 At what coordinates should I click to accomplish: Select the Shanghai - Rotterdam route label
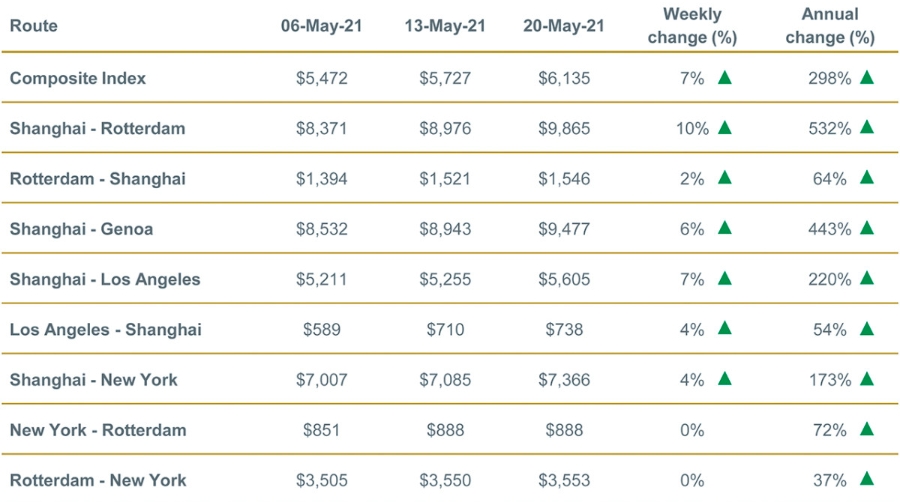pyautogui.click(x=98, y=129)
